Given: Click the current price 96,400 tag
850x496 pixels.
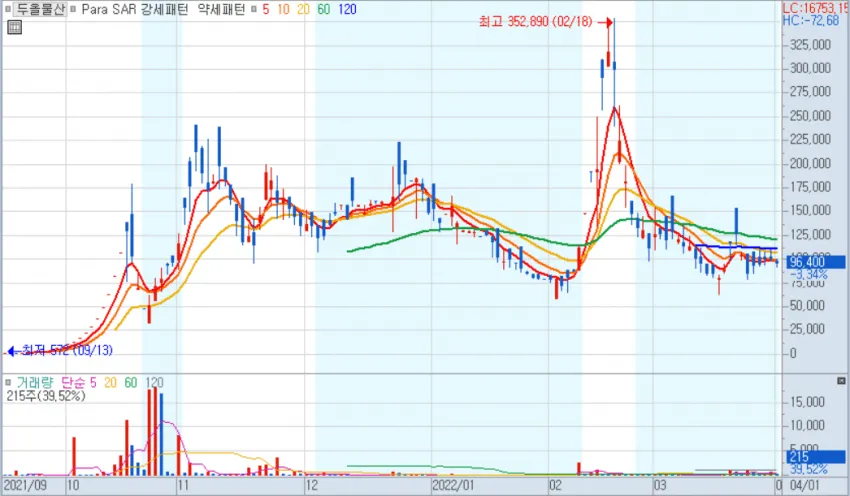Looking at the screenshot, I should pyautogui.click(x=815, y=262).
